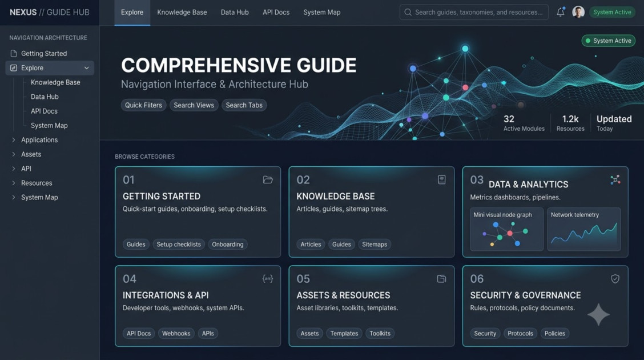
Task: Click the Quick Filters button
Action: point(143,105)
